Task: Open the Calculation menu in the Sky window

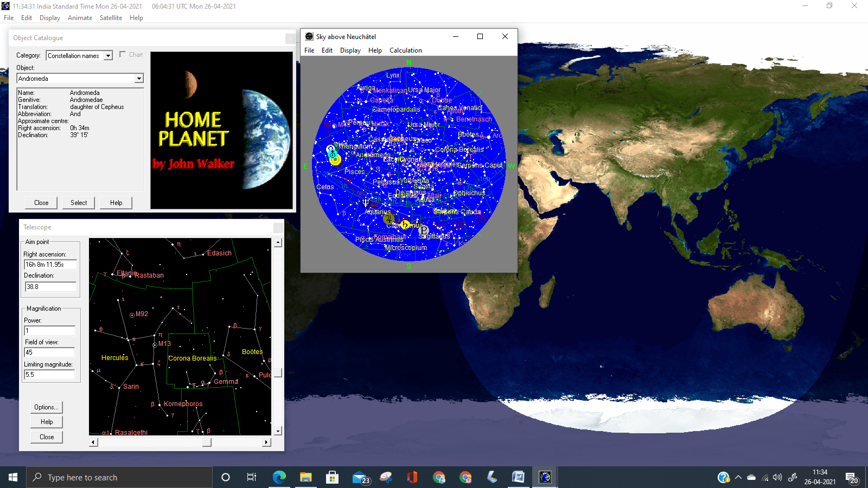Action: point(405,50)
